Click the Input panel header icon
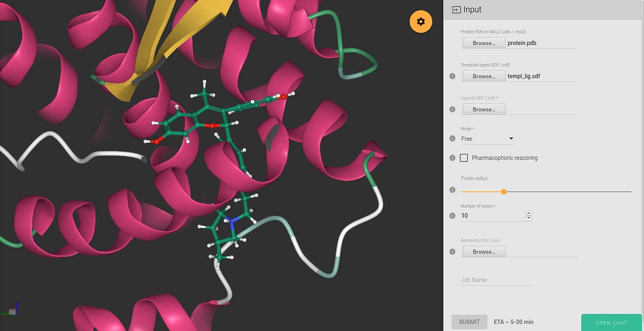The image size is (644, 331). (x=456, y=9)
